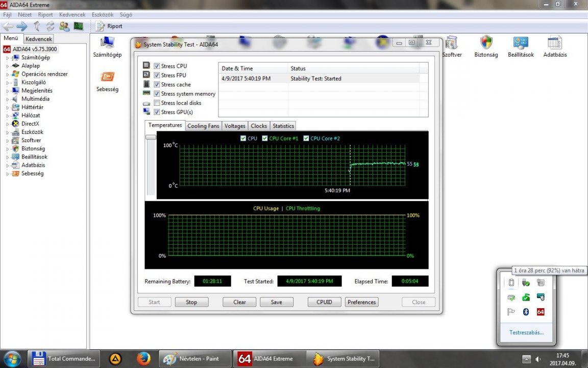Toggle the CPU Core #2 graph checkbox
Viewport: 588px width, 368px height.
coord(306,138)
